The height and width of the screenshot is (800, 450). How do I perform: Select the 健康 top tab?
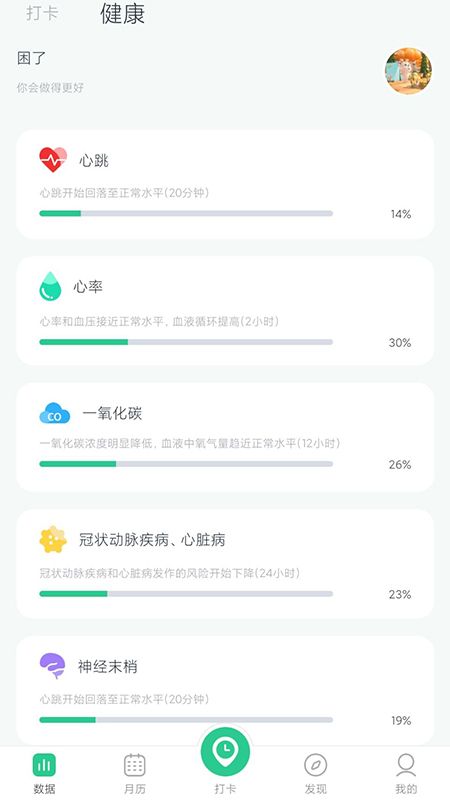(x=122, y=14)
